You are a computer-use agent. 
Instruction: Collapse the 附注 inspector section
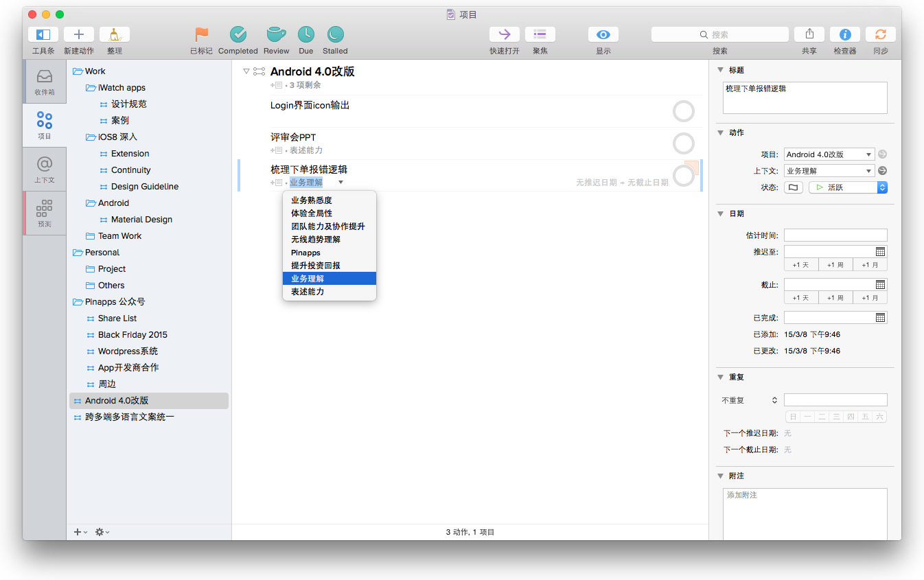pos(720,476)
